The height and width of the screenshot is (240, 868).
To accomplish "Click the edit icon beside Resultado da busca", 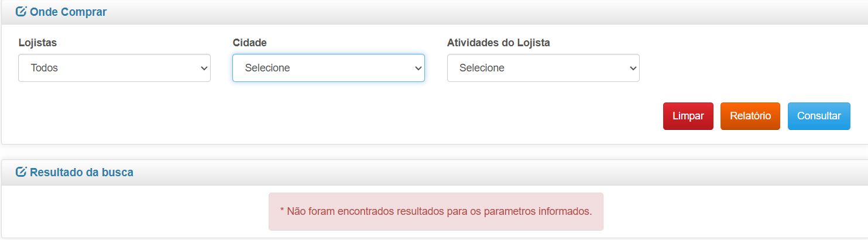I will [21, 172].
